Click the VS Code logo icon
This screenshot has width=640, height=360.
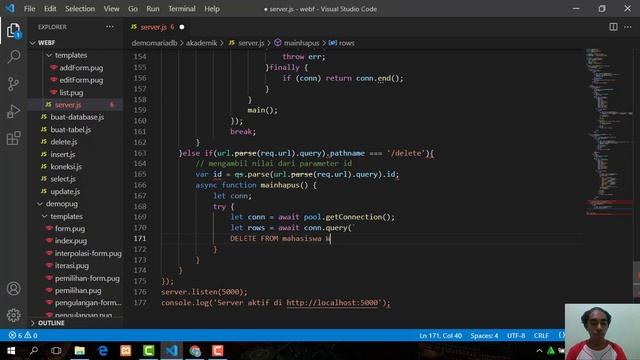[x=10, y=8]
